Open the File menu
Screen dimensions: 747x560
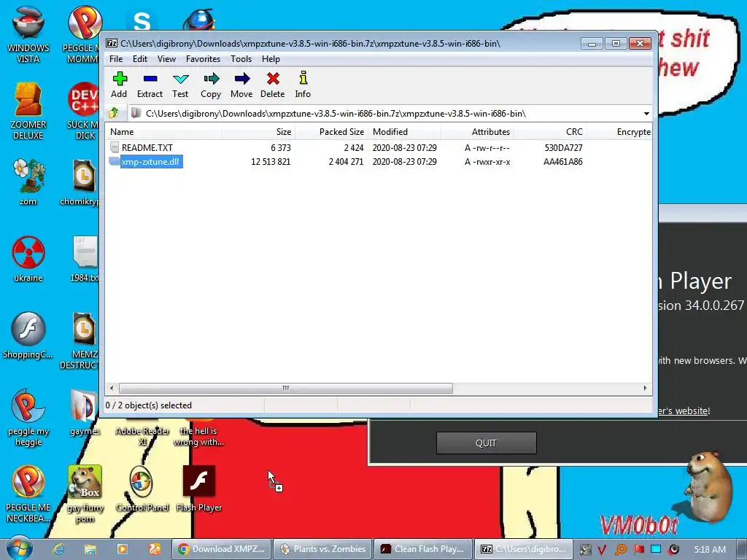point(116,59)
